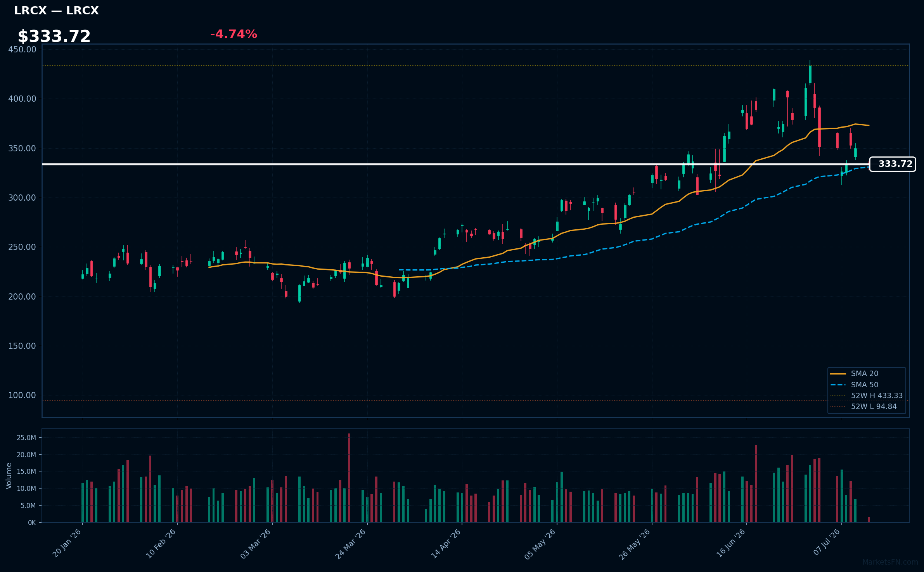
Task: Click the 16 Jun '26 date label
Action: coord(730,543)
